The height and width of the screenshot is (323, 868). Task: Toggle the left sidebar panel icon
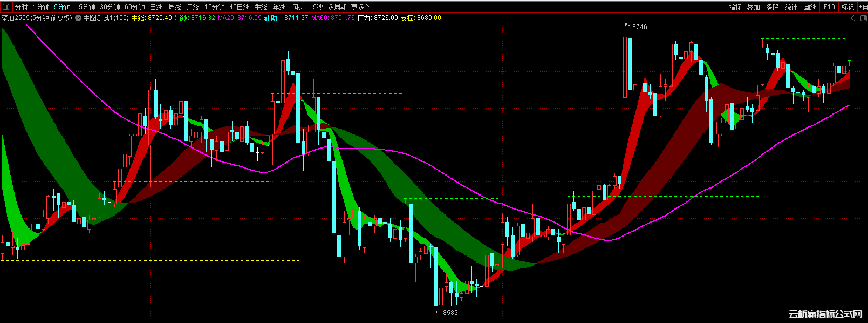pos(6,7)
